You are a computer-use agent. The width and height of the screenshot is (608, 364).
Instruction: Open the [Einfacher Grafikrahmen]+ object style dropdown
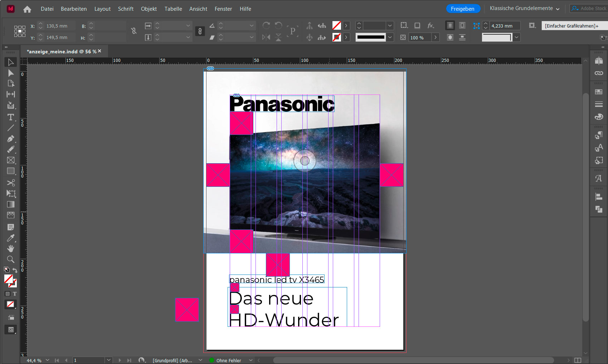(574, 26)
